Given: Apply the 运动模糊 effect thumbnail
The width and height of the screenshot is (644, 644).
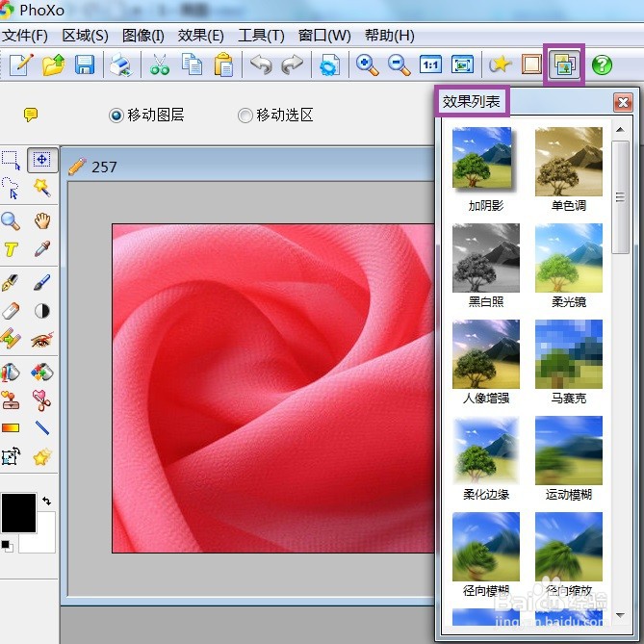Looking at the screenshot, I should (x=568, y=451).
